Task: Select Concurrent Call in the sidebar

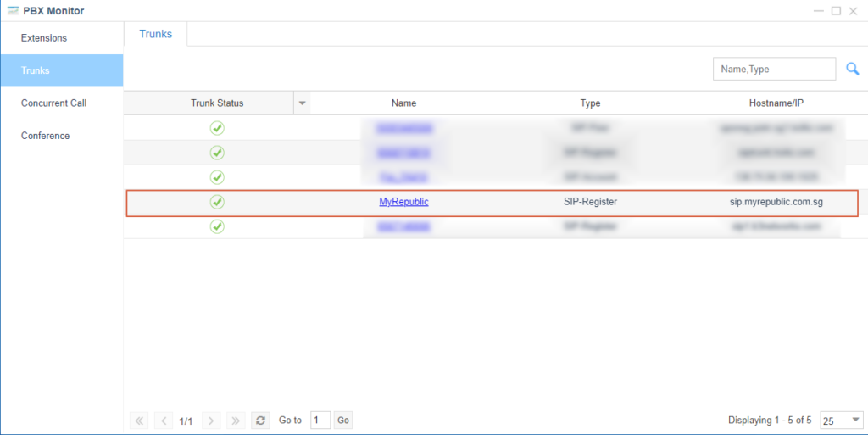Action: [54, 103]
